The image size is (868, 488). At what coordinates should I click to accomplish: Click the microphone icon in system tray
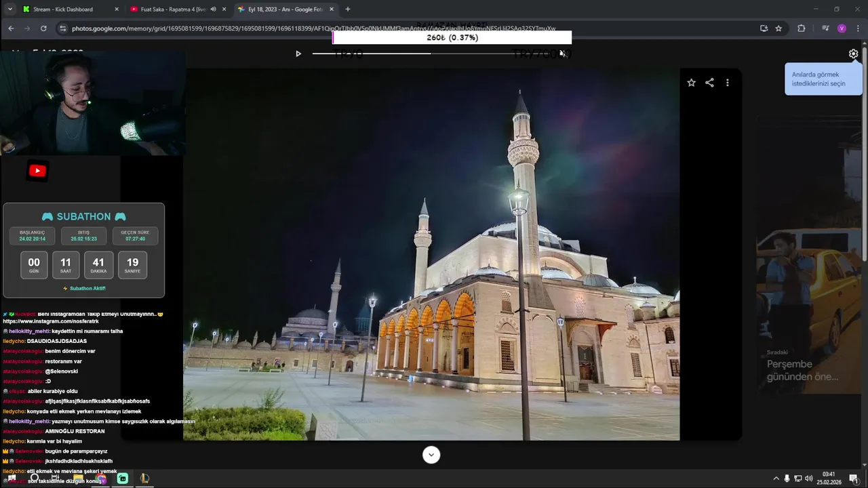point(787,479)
